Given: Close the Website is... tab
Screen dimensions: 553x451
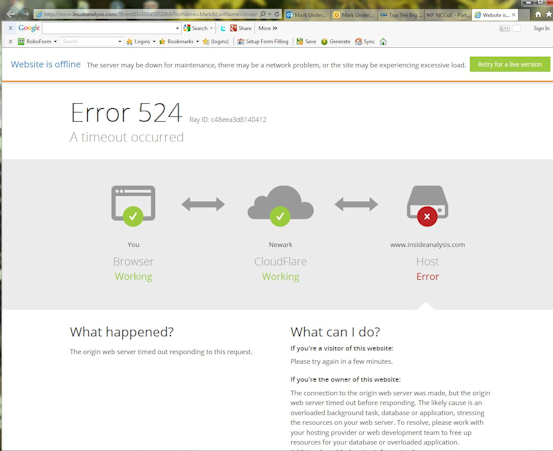Looking at the screenshot, I should (x=514, y=15).
